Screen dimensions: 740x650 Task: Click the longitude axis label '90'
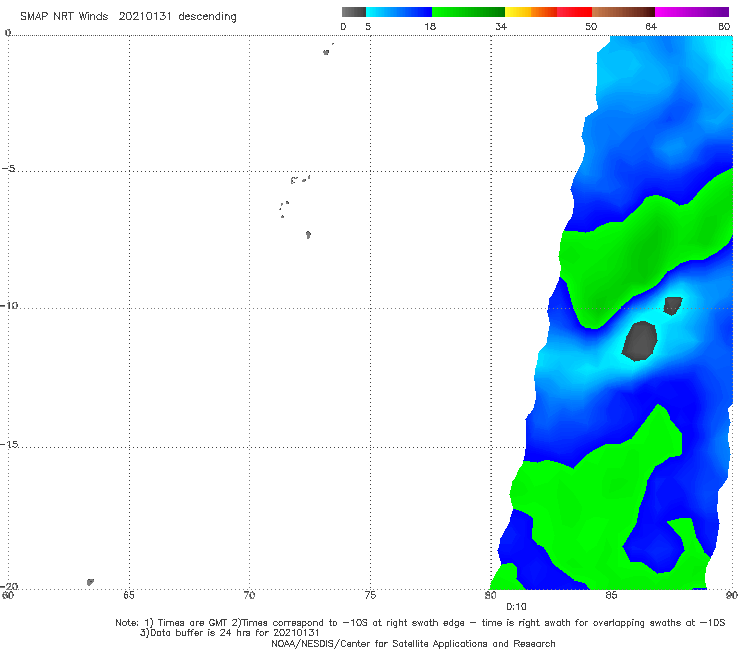pos(732,595)
